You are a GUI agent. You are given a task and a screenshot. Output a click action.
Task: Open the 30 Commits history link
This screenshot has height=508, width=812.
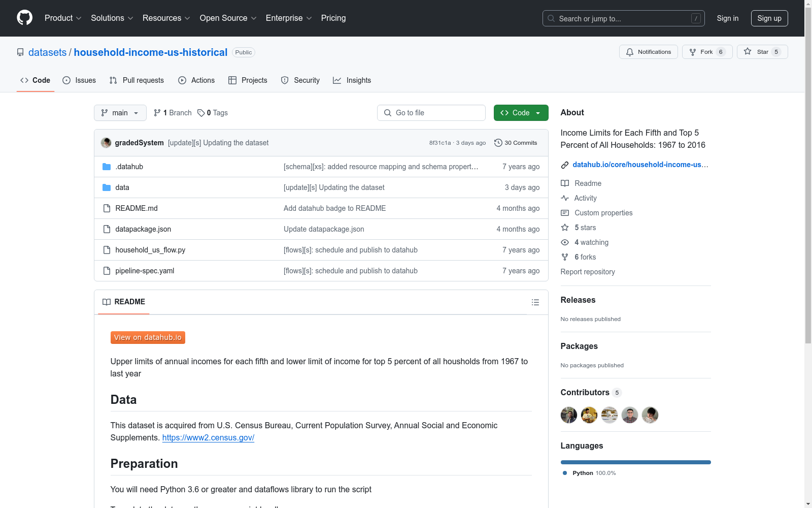516,143
